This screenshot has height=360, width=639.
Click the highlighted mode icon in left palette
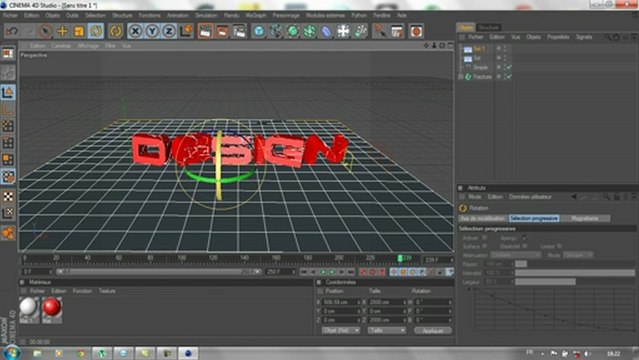tap(8, 177)
